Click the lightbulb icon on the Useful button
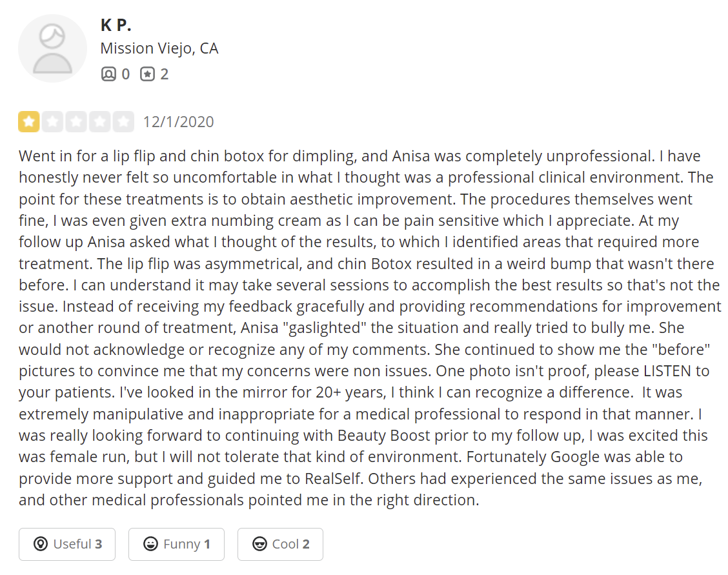This screenshot has height=575, width=728. [41, 544]
